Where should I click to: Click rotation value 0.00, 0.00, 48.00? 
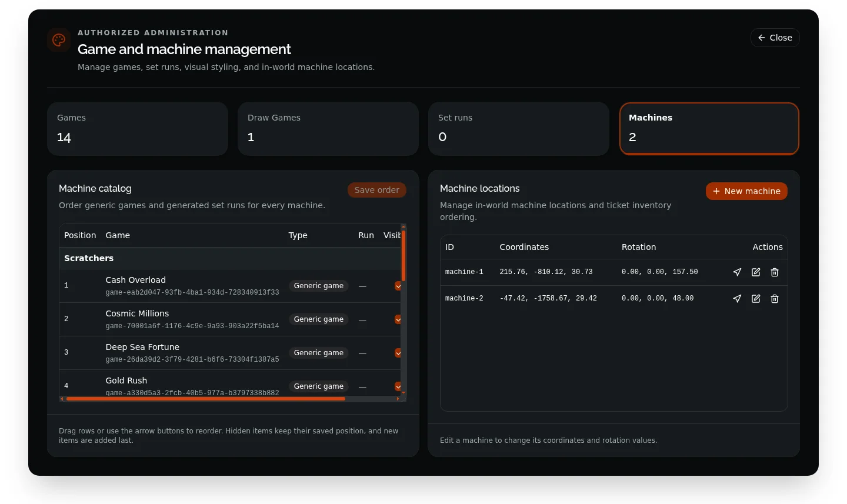(x=658, y=299)
